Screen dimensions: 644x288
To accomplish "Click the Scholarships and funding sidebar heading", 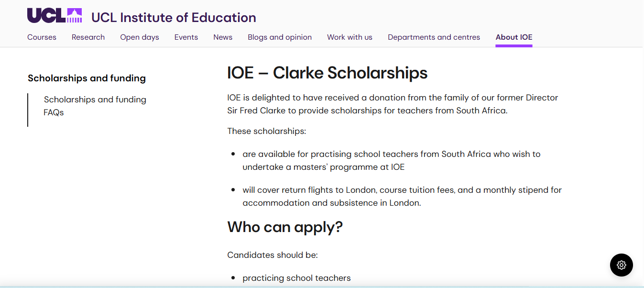I will pos(87,78).
